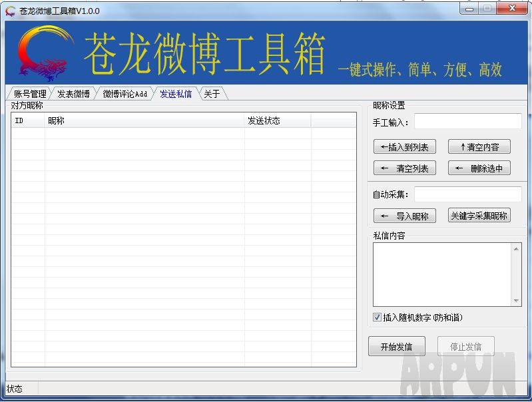Click the 清空列表 button
This screenshot has width=532, height=402.
(405, 168)
